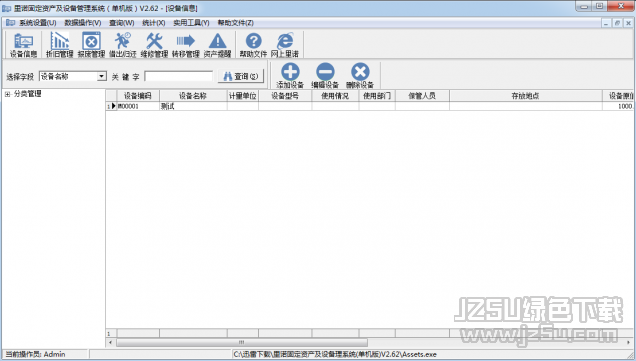636x361 pixels.
Task: Click the 关键字 keyword input field
Action: 178,76
